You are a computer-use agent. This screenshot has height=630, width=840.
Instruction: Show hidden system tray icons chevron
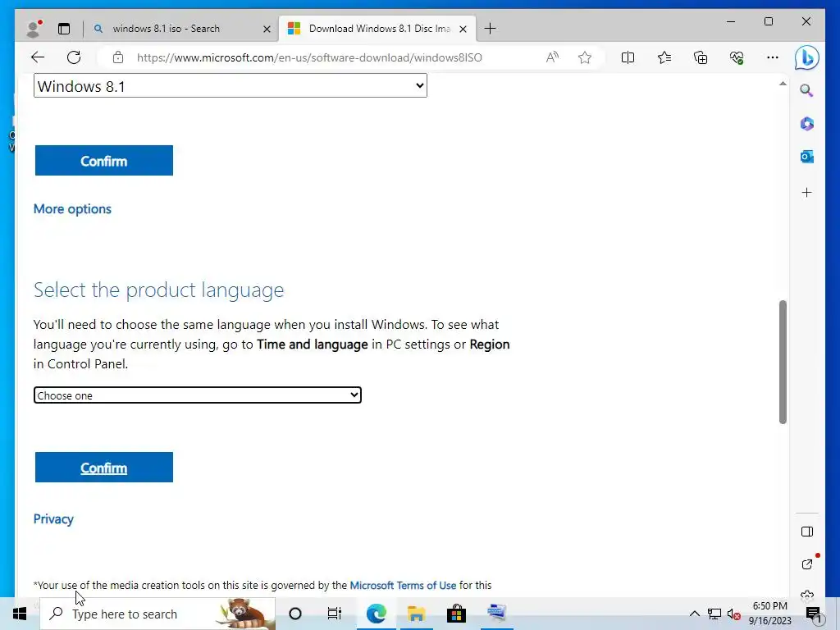click(694, 614)
